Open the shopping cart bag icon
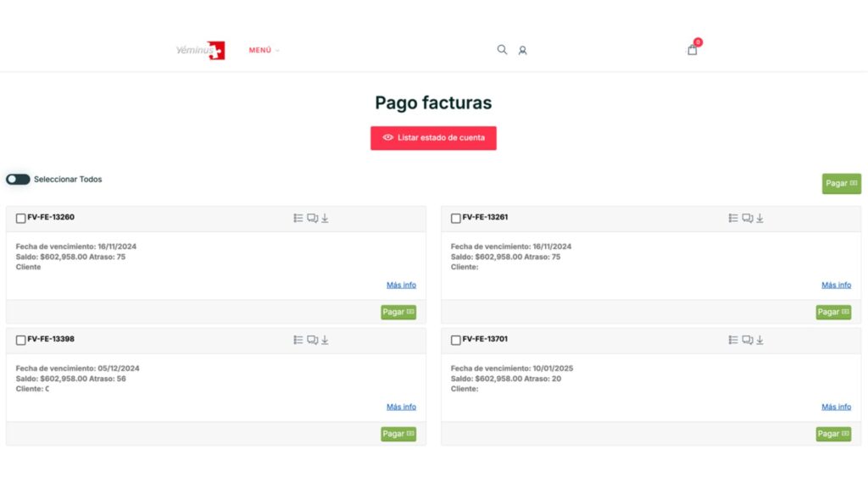Screen dimensions: 868x488 [693, 50]
